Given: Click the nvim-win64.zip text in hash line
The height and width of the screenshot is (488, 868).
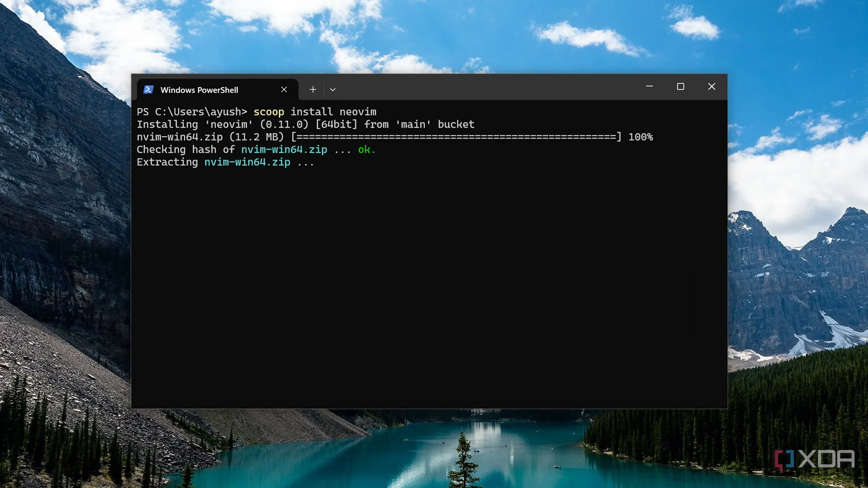Looking at the screenshot, I should click(284, 149).
